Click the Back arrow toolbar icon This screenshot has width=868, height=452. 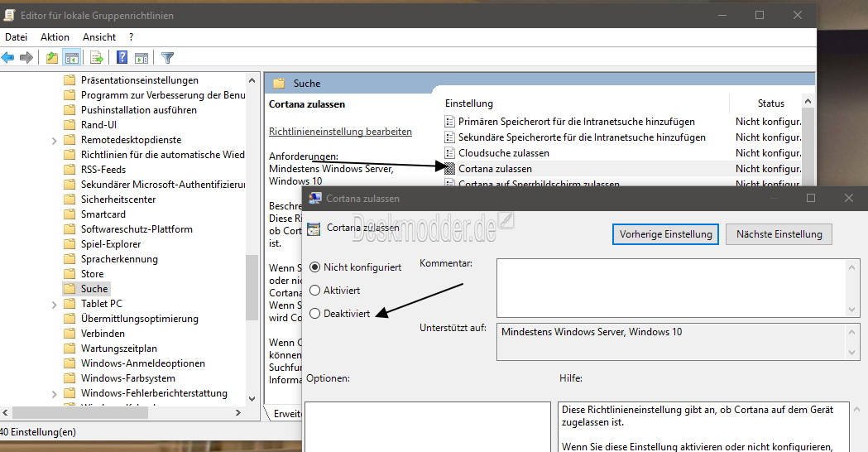click(7, 58)
